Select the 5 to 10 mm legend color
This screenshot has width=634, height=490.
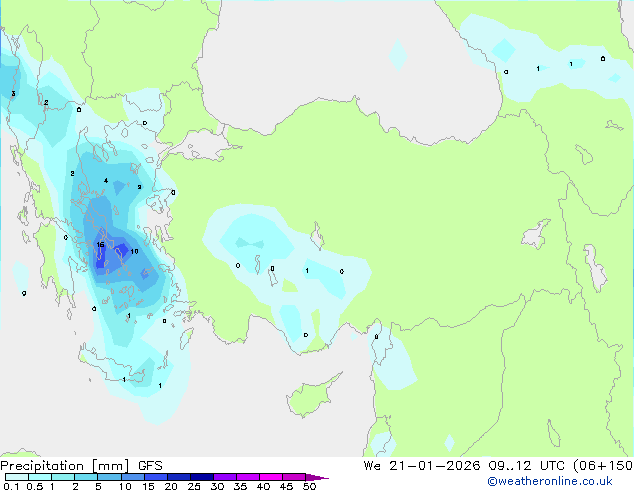(x=109, y=477)
